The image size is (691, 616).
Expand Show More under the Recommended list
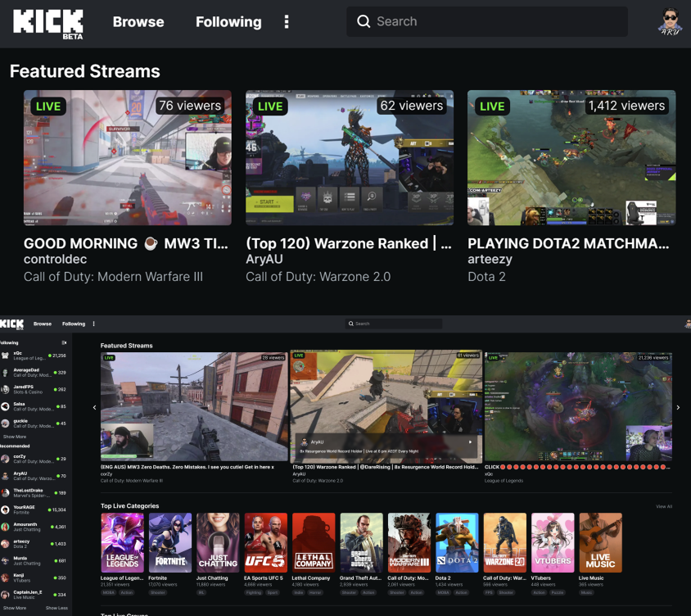(15, 608)
